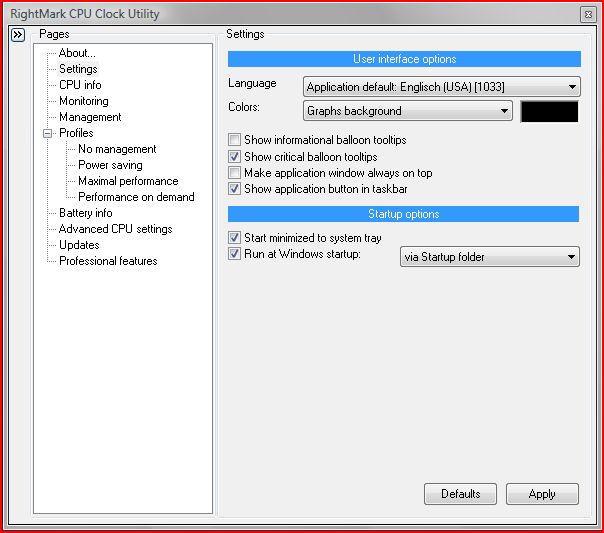Open the Maximal performance profile
604x533 pixels.
tap(128, 181)
